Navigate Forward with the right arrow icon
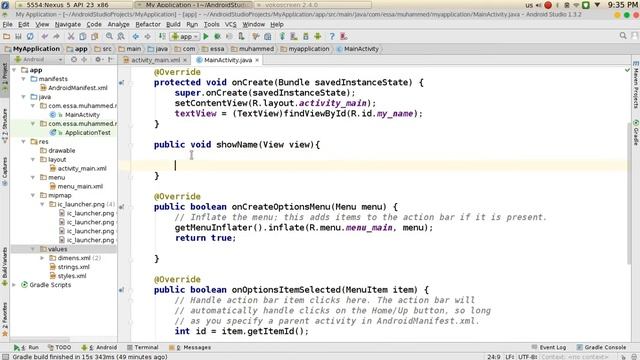The width and height of the screenshot is (640, 360). pyautogui.click(x=147, y=36)
